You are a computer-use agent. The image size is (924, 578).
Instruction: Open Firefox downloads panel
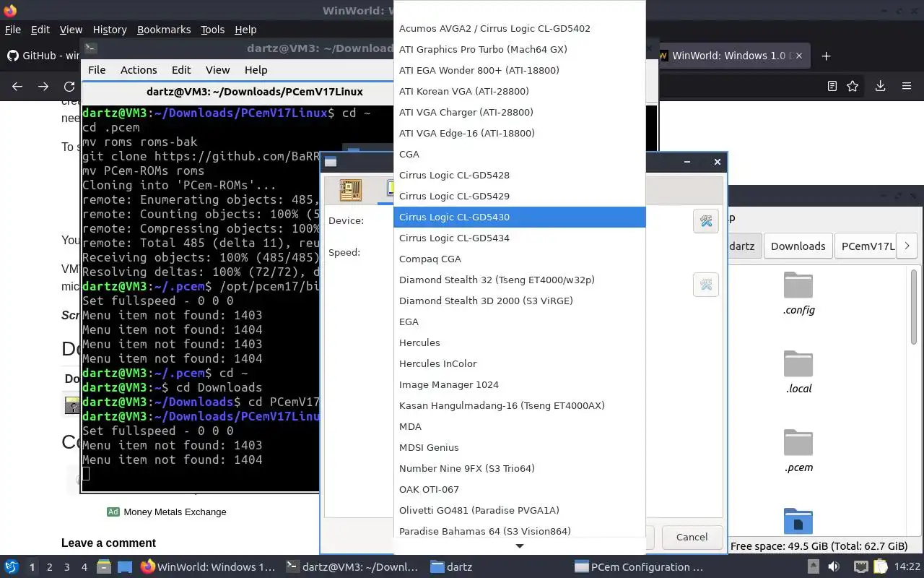880,86
